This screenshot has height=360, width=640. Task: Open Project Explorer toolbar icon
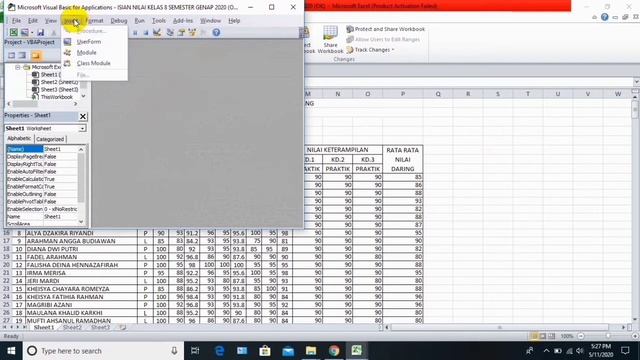pos(170,32)
